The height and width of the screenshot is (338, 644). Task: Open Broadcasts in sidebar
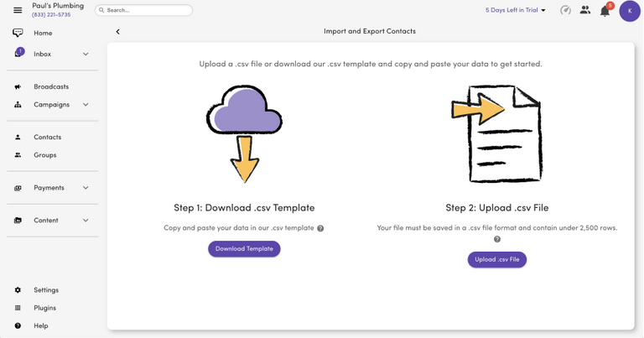point(51,86)
